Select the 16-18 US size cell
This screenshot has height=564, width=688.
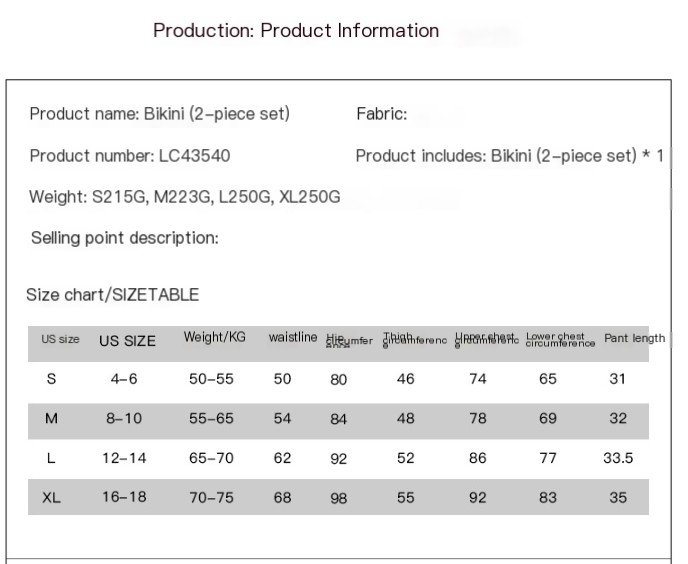pos(124,497)
